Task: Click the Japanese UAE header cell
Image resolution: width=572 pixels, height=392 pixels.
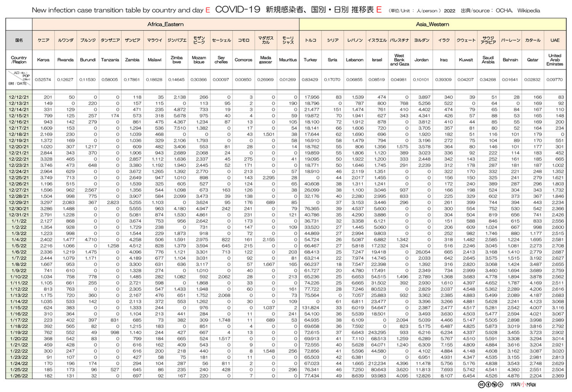Action: point(555,41)
